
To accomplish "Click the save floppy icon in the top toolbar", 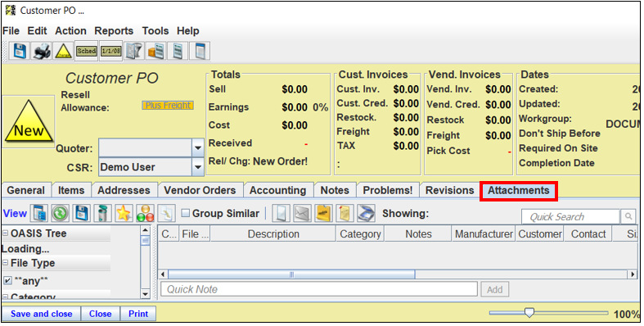I will click(20, 52).
